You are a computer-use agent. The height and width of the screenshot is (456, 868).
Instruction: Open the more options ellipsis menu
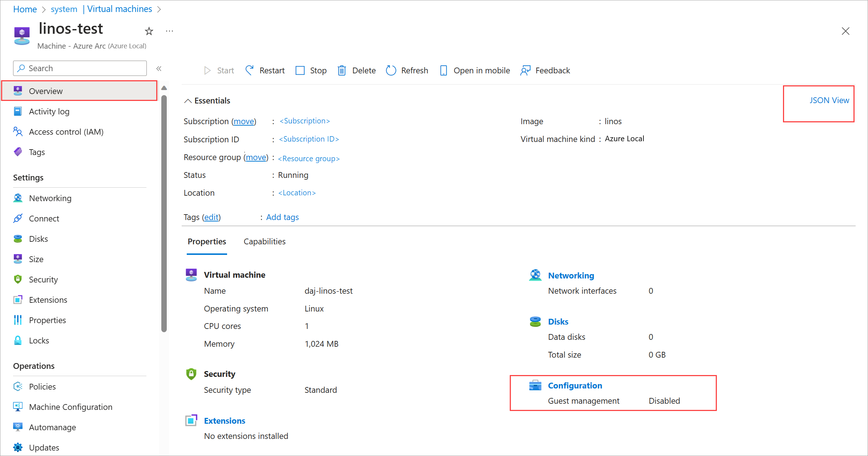tap(169, 31)
